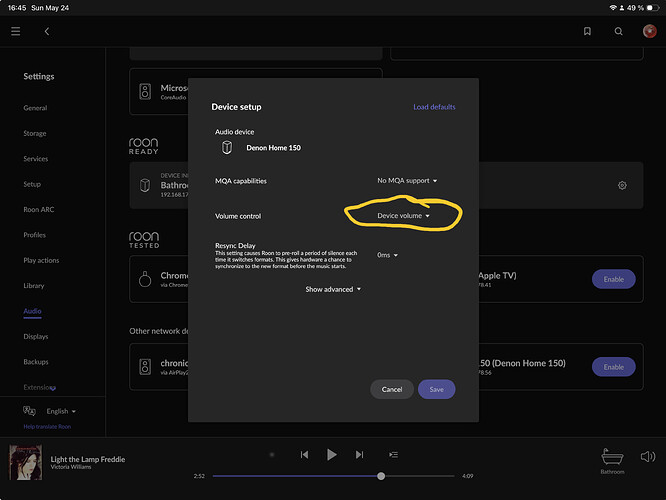This screenshot has width=666, height=500.
Task: Click the Denon Home 150 speaker icon
Action: coord(227,147)
